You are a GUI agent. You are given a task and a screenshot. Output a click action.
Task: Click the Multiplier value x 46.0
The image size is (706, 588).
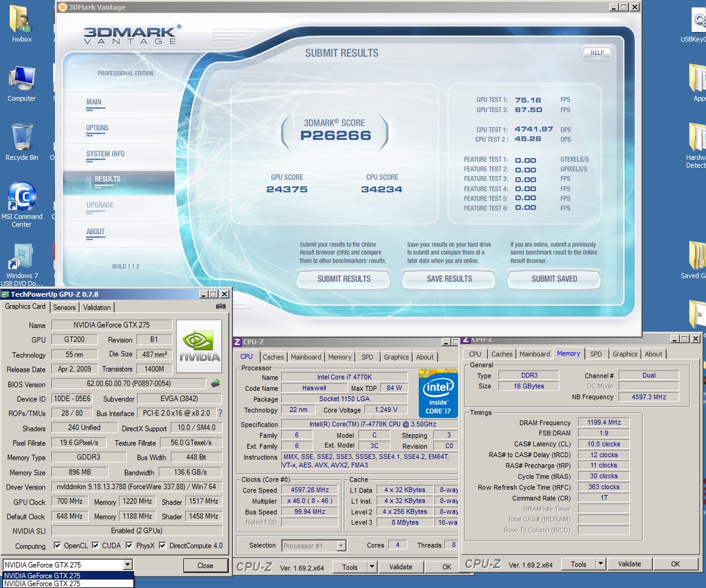click(310, 501)
